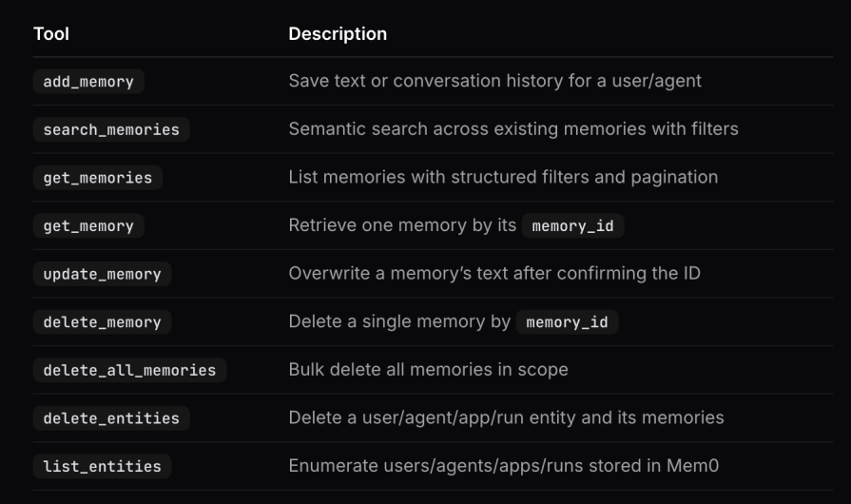The image size is (851, 504).
Task: Select the get_memories tool entry
Action: [x=97, y=178]
